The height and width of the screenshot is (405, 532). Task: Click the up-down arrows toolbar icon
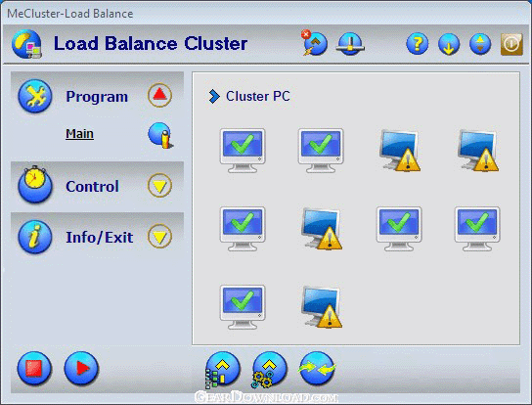[480, 44]
